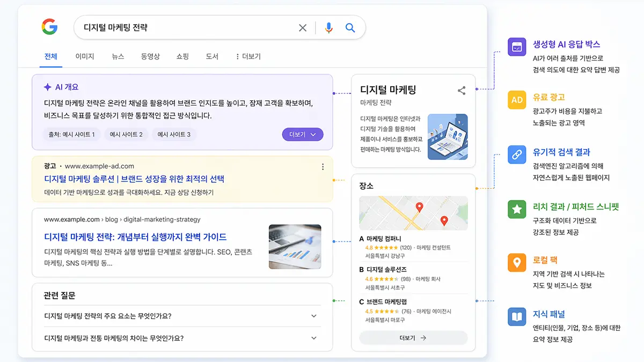Click the green star 리치 결과 icon
This screenshot has width=644, height=362.
coord(516,209)
